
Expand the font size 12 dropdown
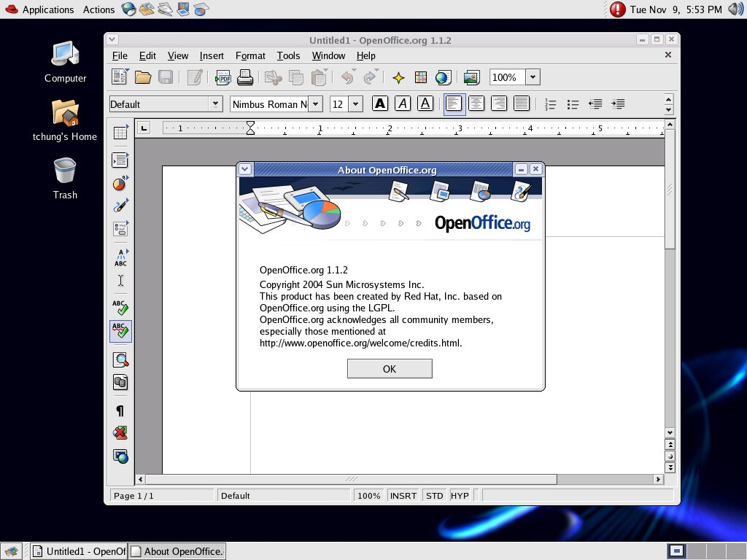355,104
